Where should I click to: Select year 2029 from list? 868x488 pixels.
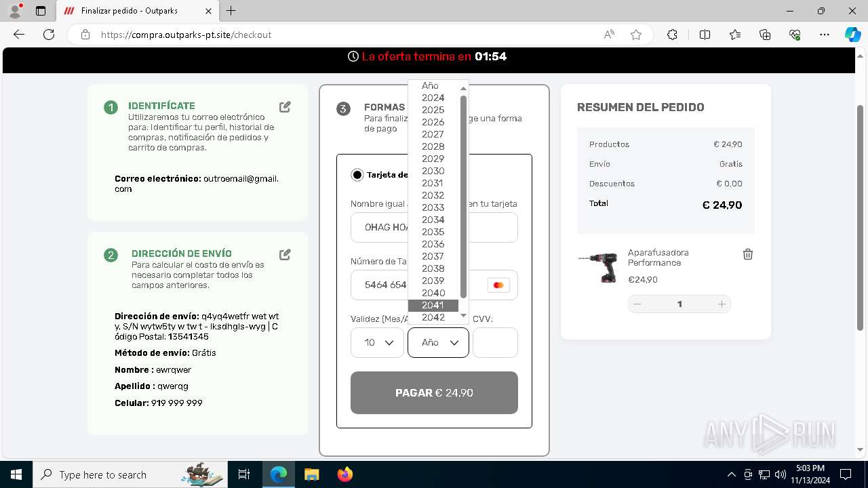point(433,159)
